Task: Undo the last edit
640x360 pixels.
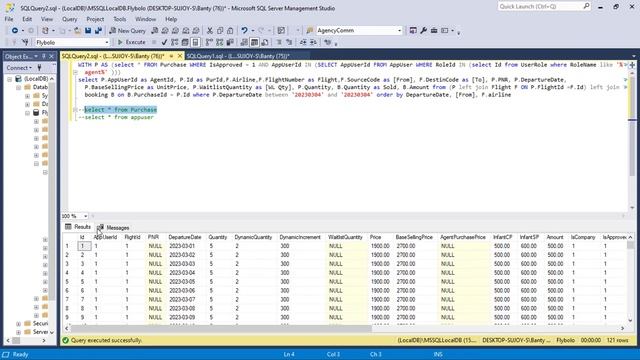Action: pos(244,31)
